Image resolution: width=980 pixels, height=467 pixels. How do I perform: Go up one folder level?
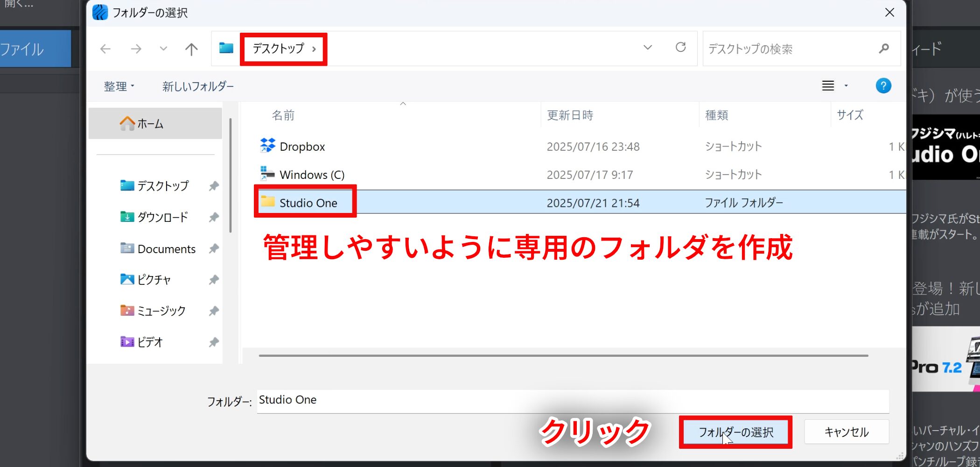[191, 49]
